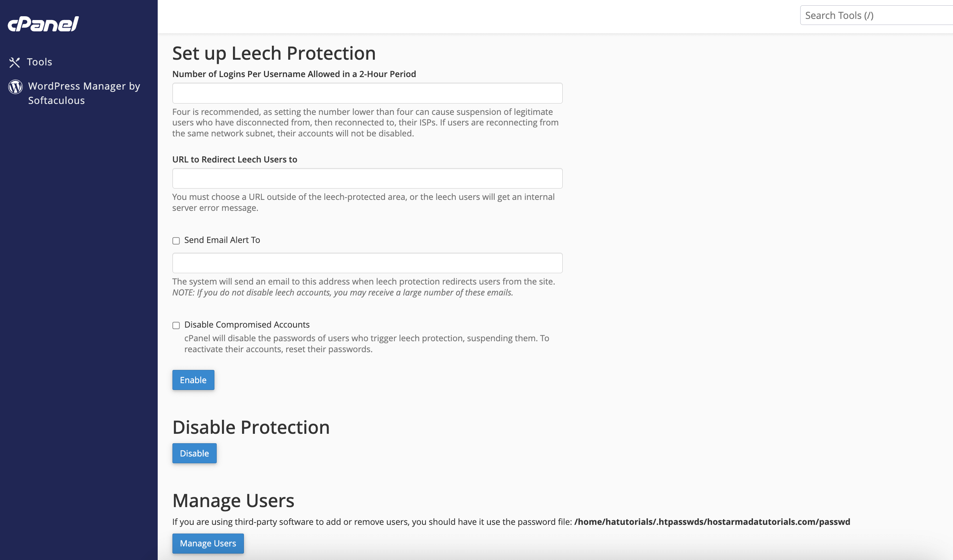Click the email alert address input field
This screenshot has width=953, height=560.
pyautogui.click(x=367, y=263)
